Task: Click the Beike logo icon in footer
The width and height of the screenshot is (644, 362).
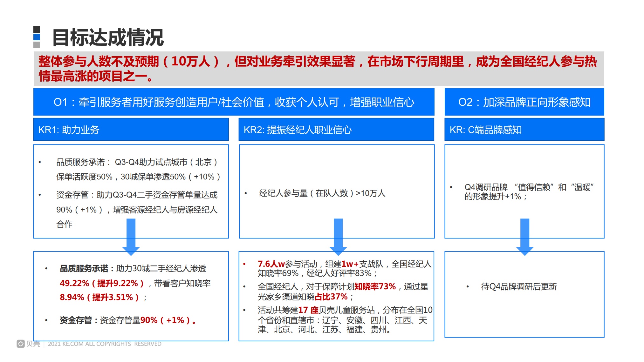Action: tap(21, 344)
